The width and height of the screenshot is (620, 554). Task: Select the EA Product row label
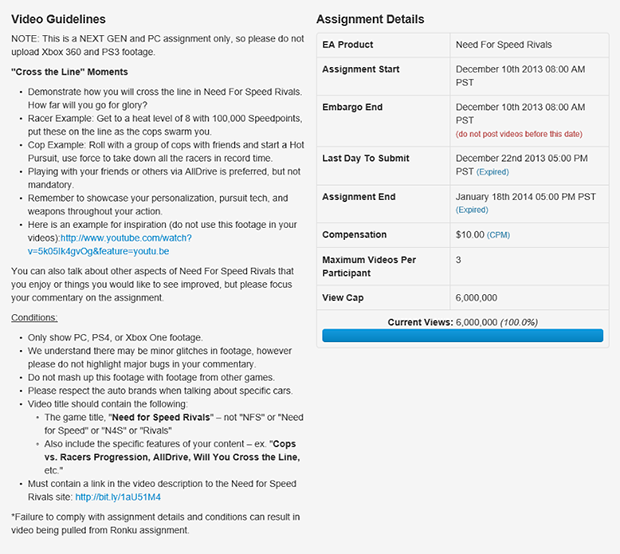click(350, 45)
